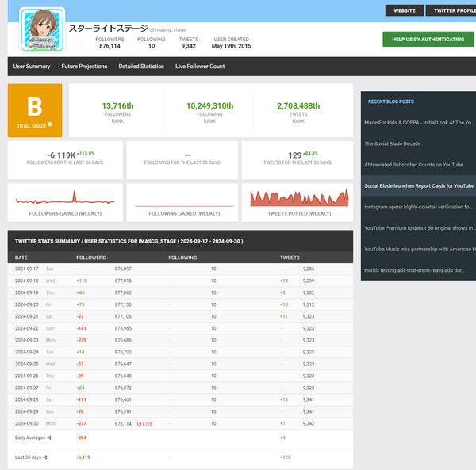Click the +24 follower change on 2024-09-27
Screen dimensions: 476x470
tap(80, 388)
